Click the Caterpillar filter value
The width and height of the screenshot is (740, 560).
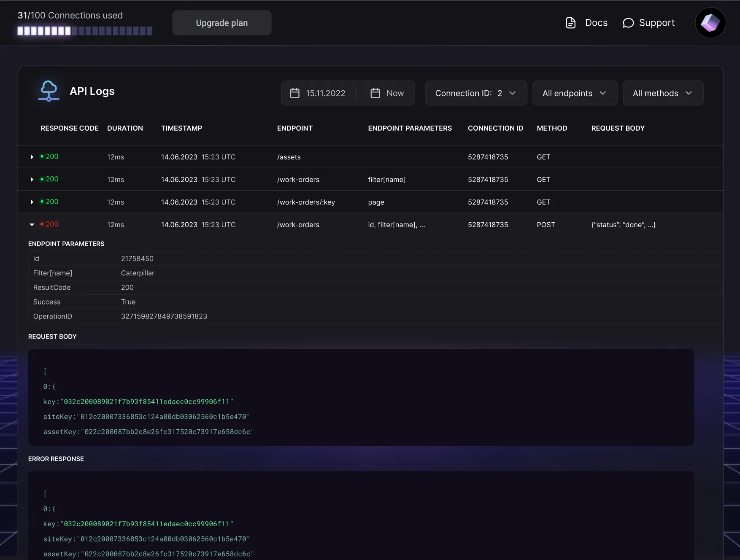138,273
